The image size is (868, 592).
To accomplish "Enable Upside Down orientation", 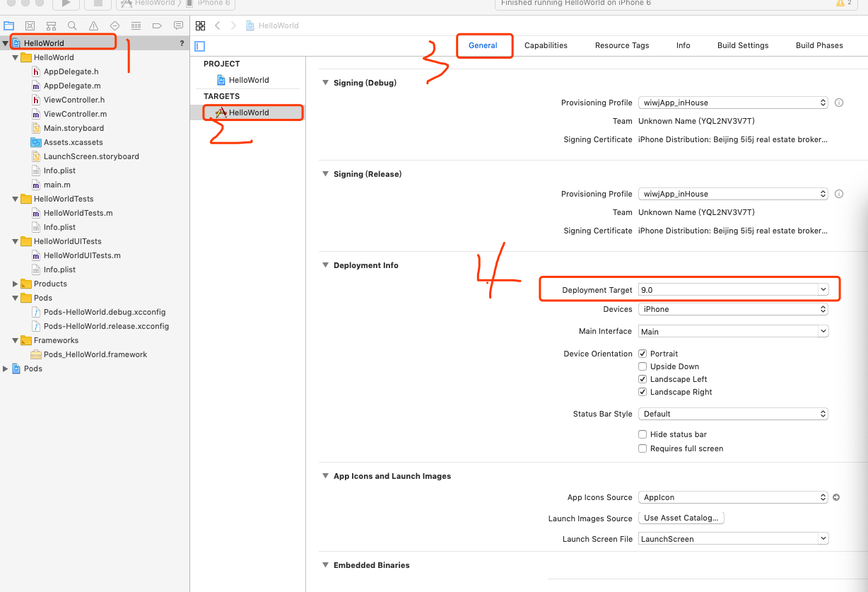I will click(643, 366).
